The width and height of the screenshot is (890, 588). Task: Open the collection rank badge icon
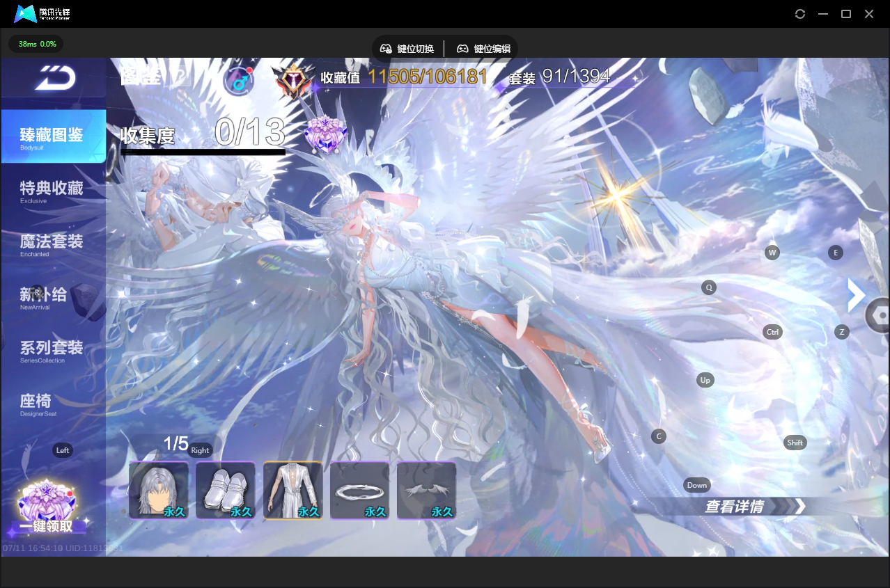[x=294, y=79]
